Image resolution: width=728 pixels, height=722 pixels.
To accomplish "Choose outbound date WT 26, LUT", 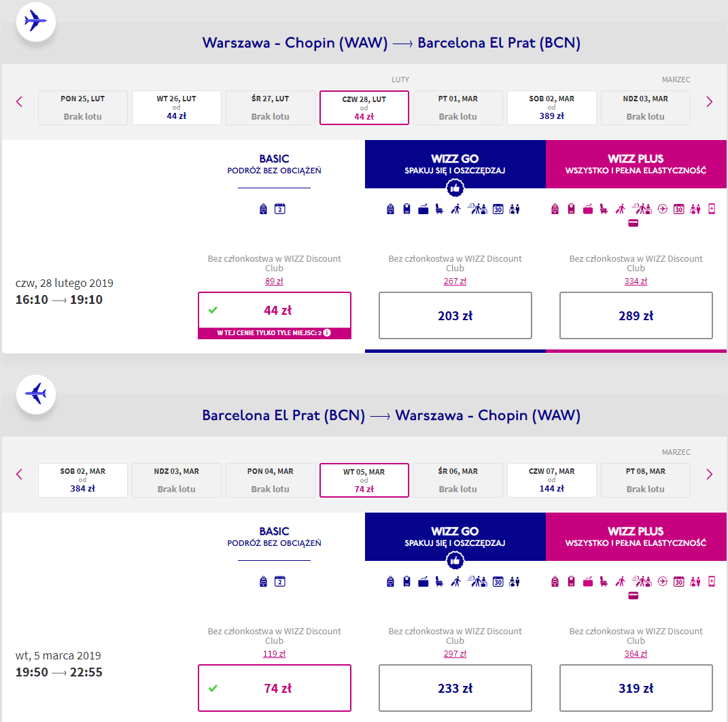I will (177, 107).
